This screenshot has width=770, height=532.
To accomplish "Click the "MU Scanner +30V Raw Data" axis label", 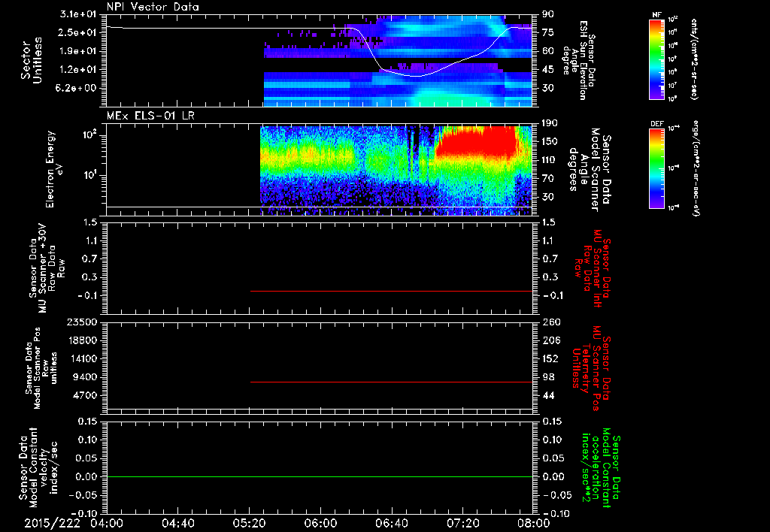I will [x=46, y=268].
